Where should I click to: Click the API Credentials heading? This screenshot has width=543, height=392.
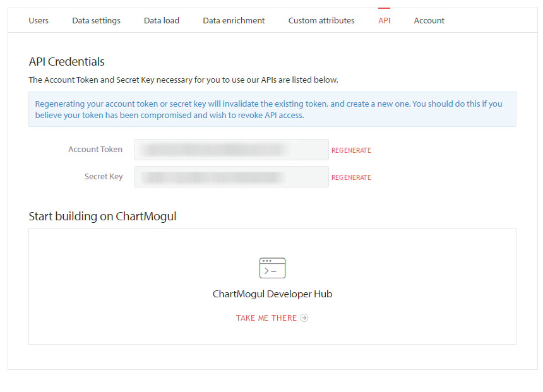pyautogui.click(x=66, y=62)
